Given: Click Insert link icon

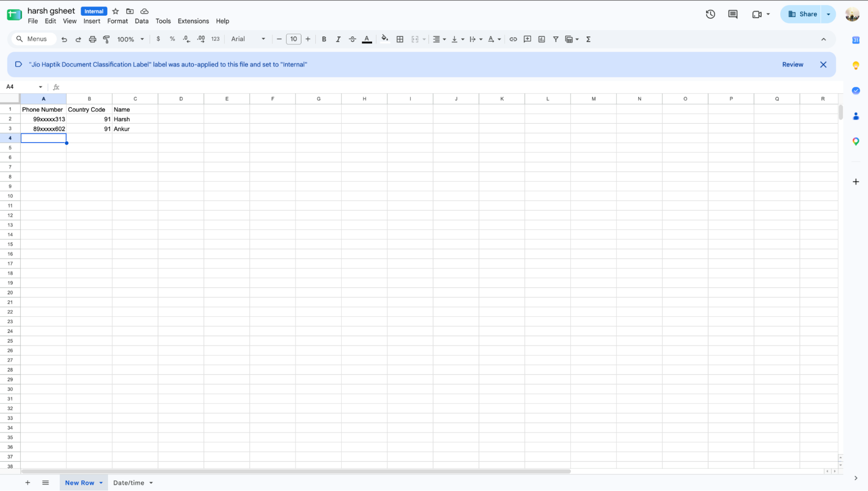Looking at the screenshot, I should pos(513,39).
